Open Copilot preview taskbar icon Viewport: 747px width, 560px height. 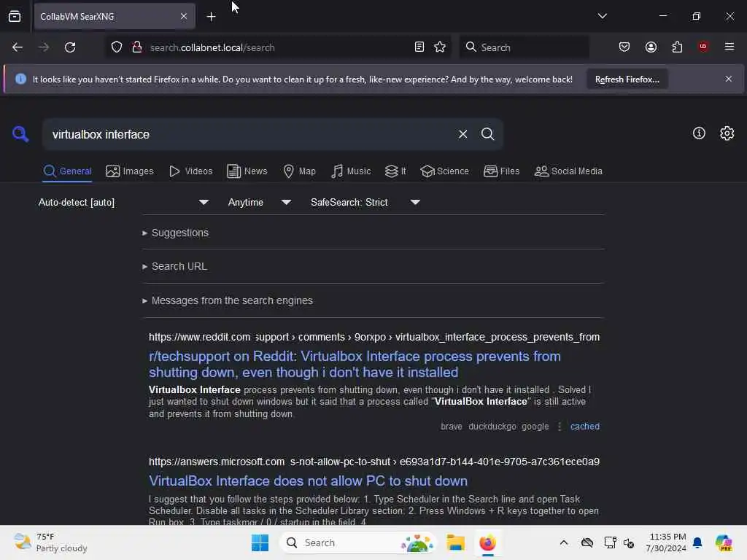click(x=724, y=542)
